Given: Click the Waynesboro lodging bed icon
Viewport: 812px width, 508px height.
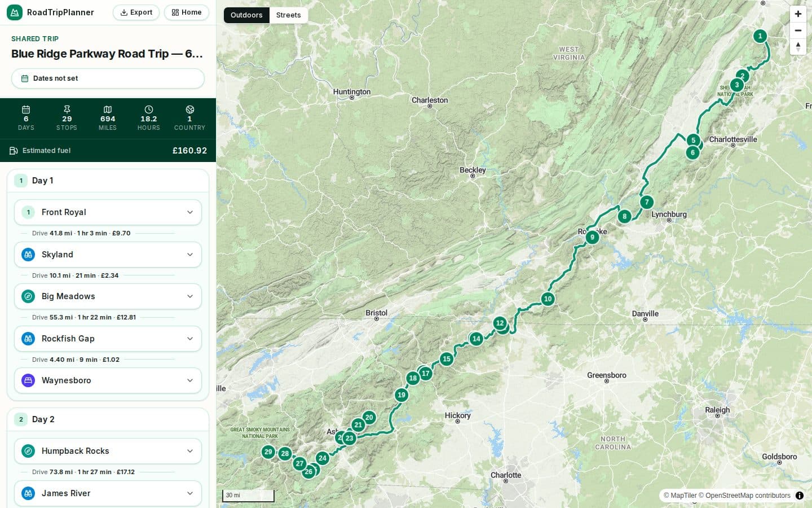Looking at the screenshot, I should pos(28,380).
